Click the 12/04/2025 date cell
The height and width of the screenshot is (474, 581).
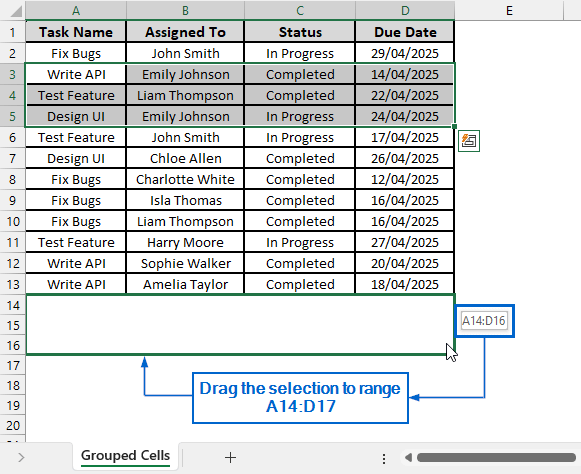click(405, 180)
